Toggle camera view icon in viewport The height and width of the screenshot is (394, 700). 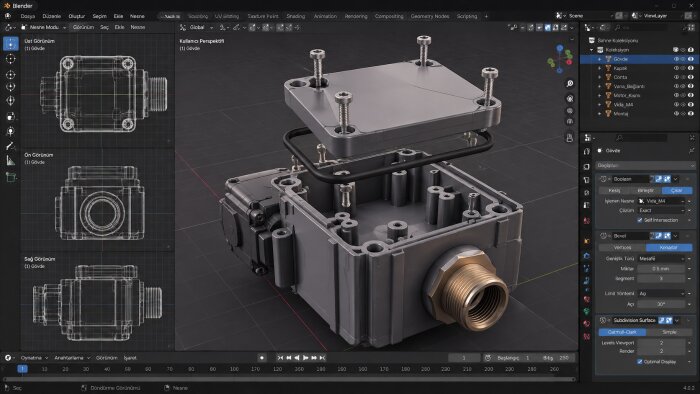click(x=570, y=110)
